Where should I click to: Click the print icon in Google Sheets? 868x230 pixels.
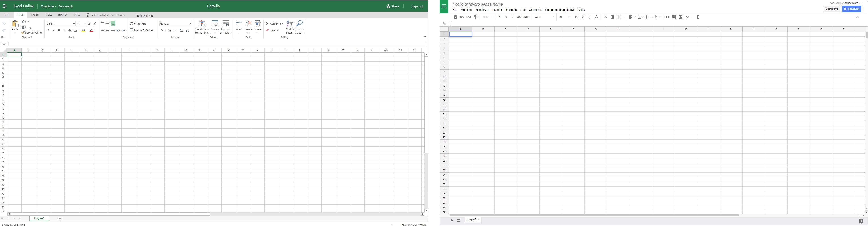click(455, 17)
